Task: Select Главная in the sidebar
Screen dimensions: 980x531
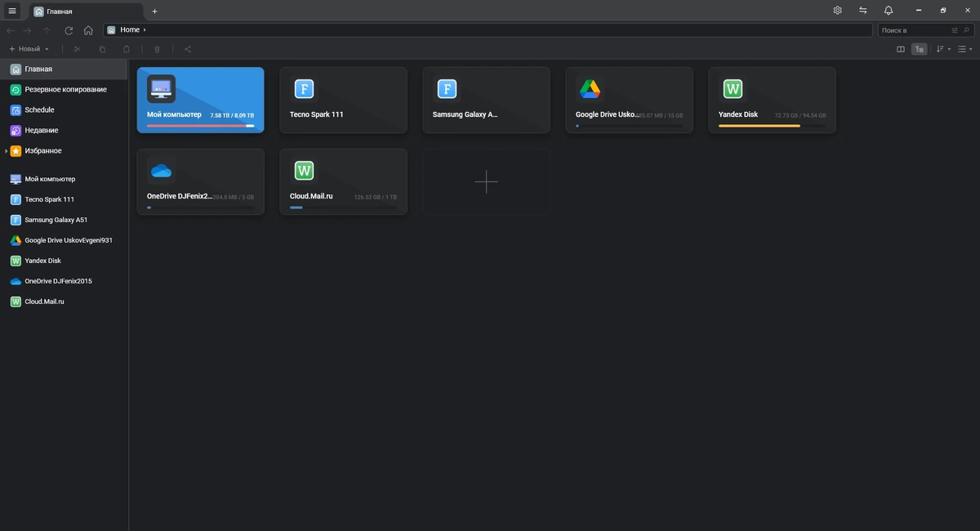Action: coord(64,69)
